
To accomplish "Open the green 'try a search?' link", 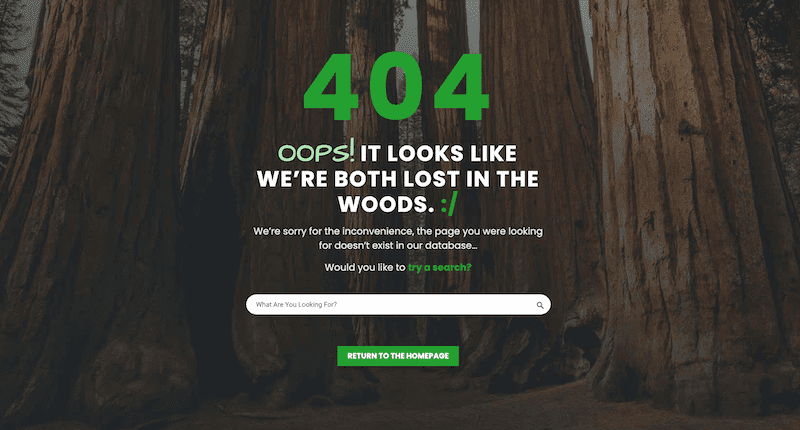I will (440, 267).
